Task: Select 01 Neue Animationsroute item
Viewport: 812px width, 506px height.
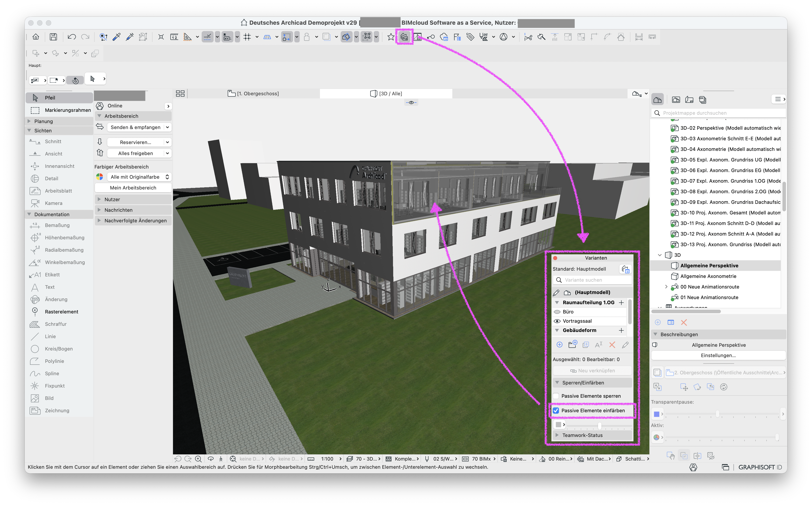Action: 709,298
